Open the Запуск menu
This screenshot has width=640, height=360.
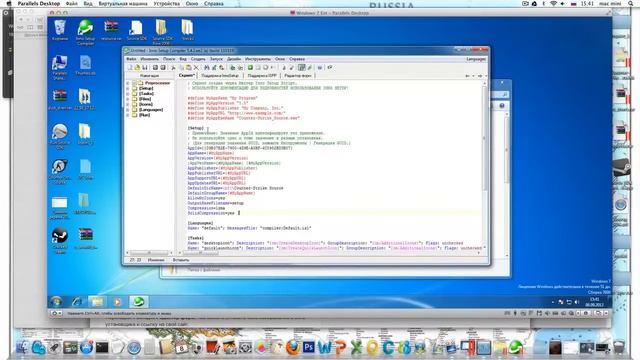[x=216, y=59]
